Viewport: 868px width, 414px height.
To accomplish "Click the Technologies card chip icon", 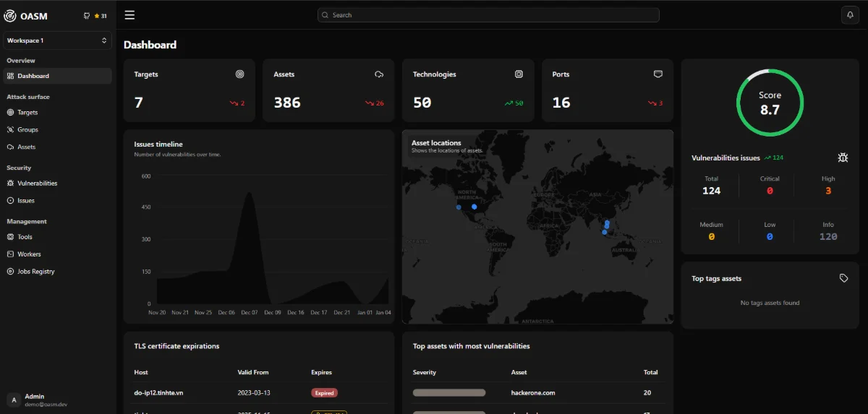I will coord(519,74).
